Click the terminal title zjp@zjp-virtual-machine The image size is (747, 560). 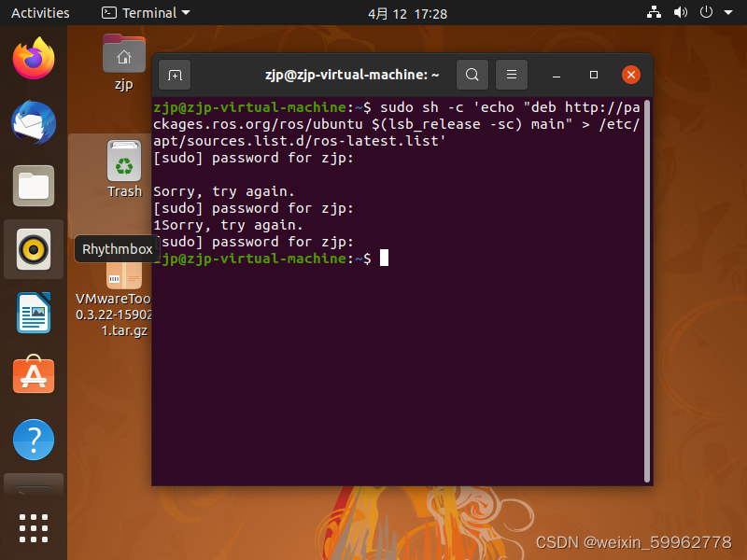click(352, 75)
